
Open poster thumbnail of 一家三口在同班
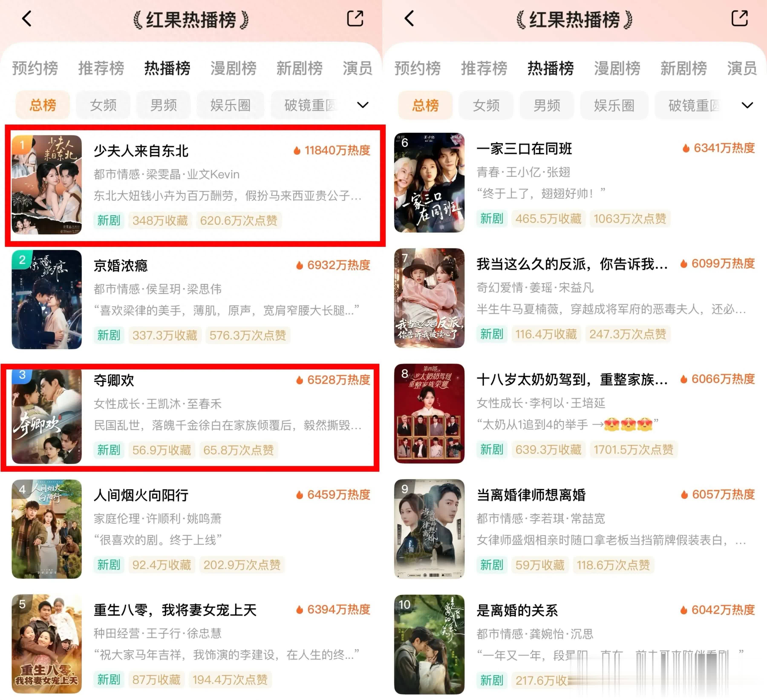click(429, 183)
